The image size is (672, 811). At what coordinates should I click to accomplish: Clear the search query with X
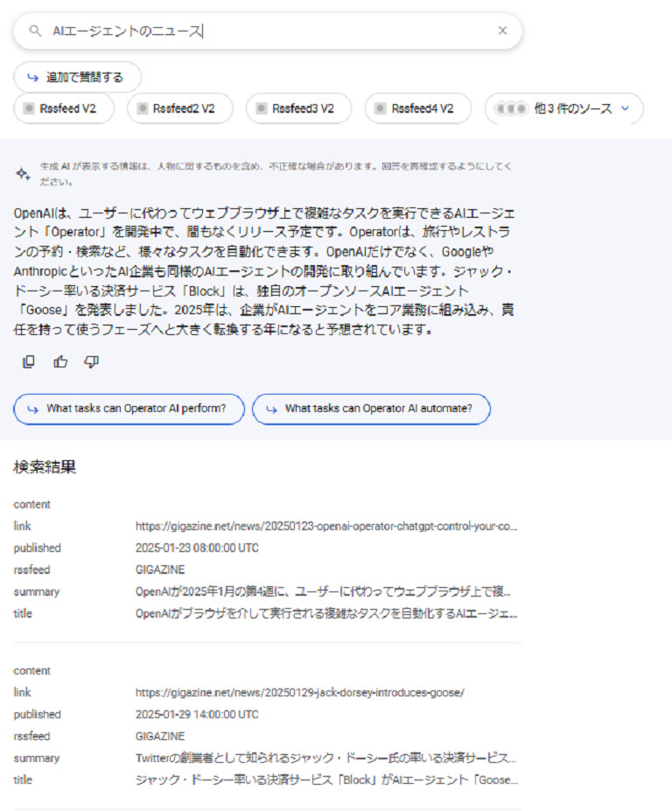pos(502,31)
